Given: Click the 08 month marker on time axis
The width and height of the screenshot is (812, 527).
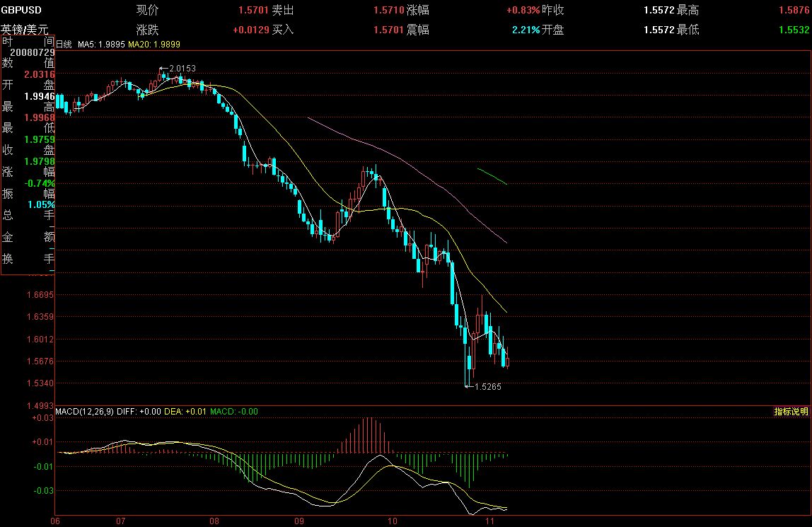Looking at the screenshot, I should (214, 521).
